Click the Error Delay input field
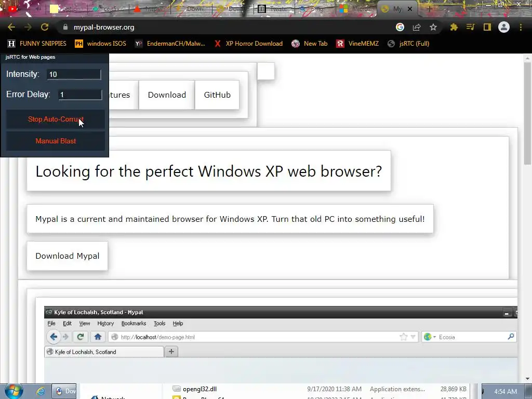 coord(80,95)
